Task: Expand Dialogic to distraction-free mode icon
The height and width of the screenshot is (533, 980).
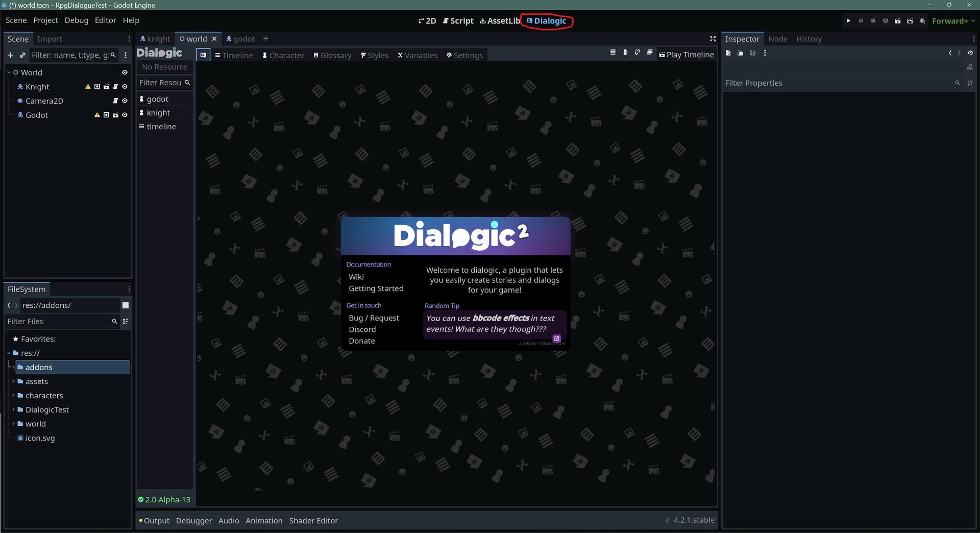Action: [713, 38]
